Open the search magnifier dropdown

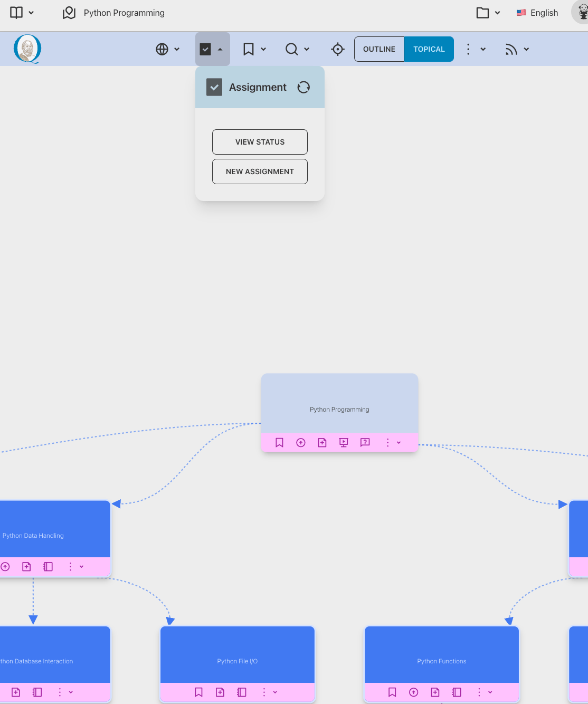297,49
